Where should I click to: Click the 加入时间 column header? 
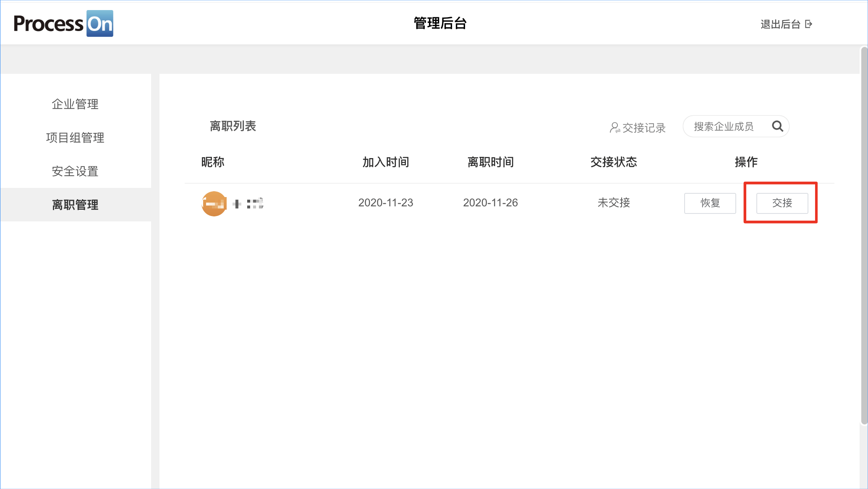(386, 162)
